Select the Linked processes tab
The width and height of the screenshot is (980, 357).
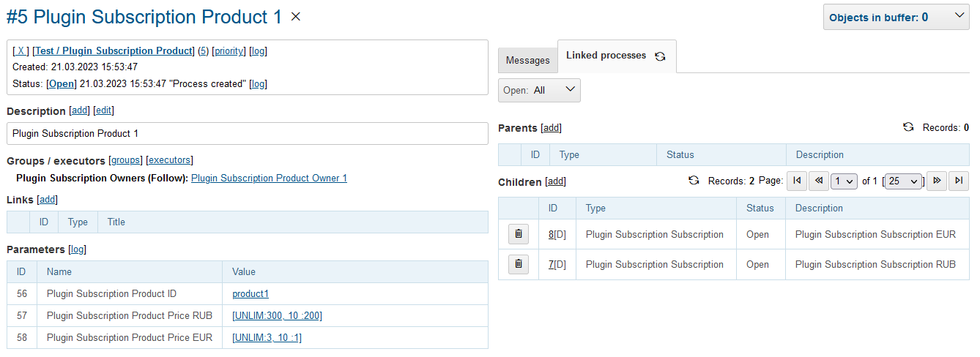606,56
